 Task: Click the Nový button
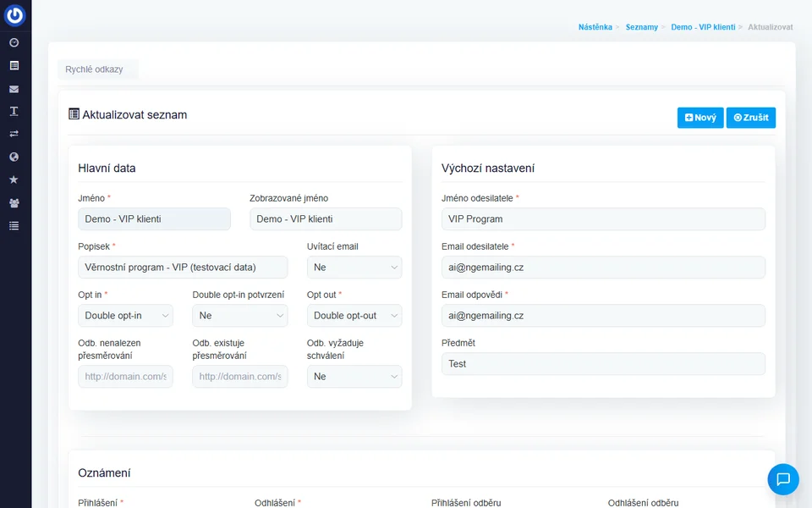pyautogui.click(x=700, y=118)
